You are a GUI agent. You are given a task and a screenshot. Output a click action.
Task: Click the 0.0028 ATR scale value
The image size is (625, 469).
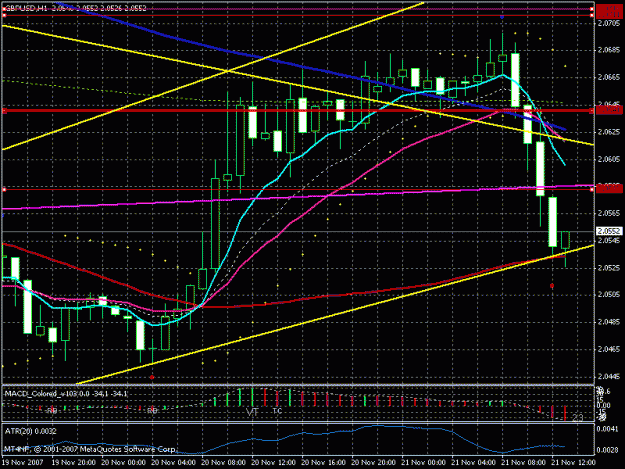[607, 449]
